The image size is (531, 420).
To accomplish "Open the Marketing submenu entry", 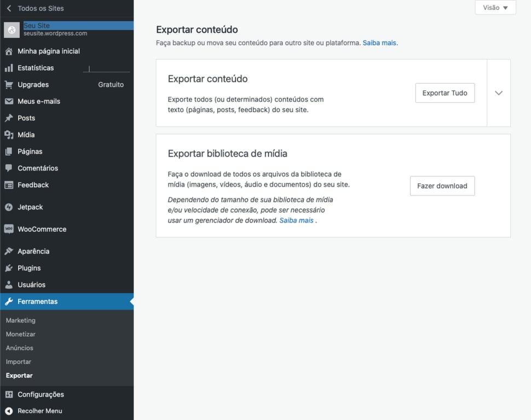I will click(21, 320).
